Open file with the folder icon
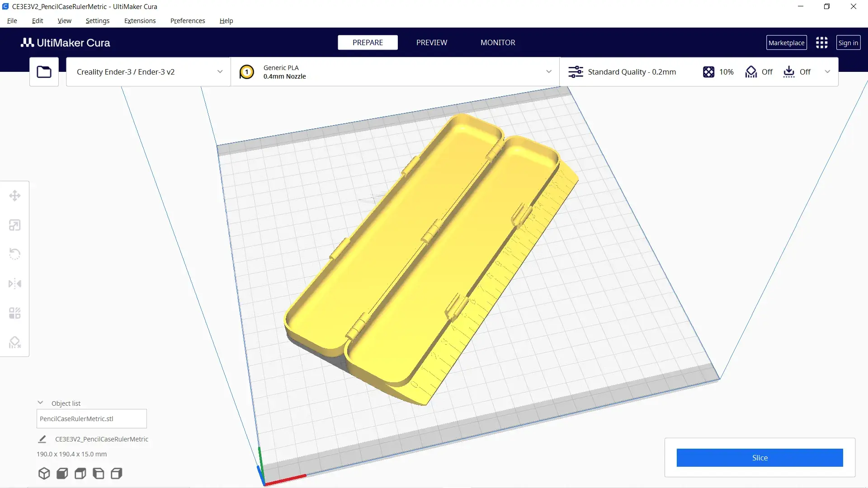868x488 pixels. (44, 72)
